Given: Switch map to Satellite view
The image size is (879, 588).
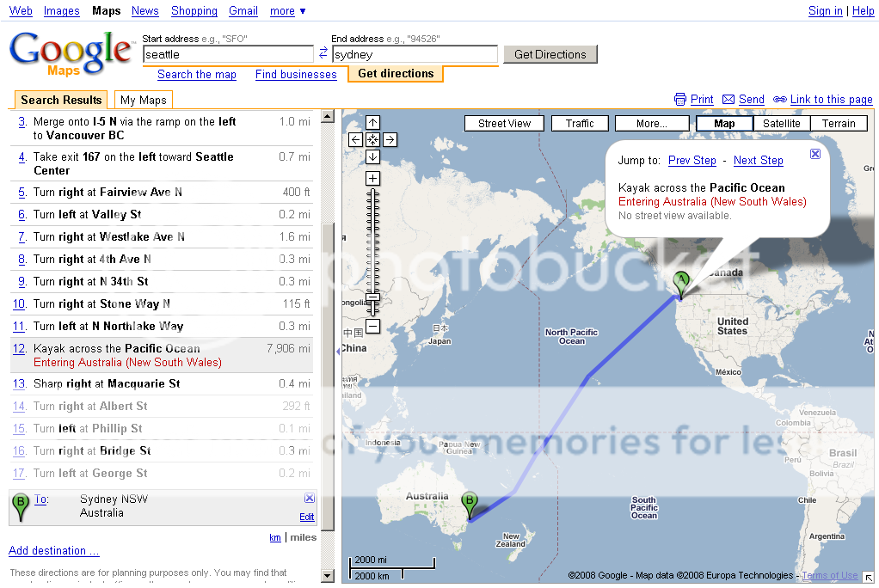Looking at the screenshot, I should pyautogui.click(x=781, y=124).
